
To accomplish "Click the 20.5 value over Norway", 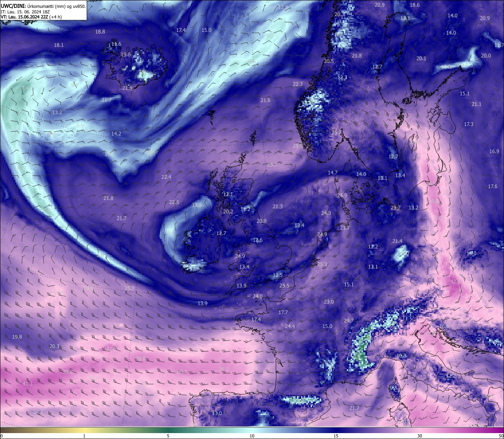I will tap(329, 61).
